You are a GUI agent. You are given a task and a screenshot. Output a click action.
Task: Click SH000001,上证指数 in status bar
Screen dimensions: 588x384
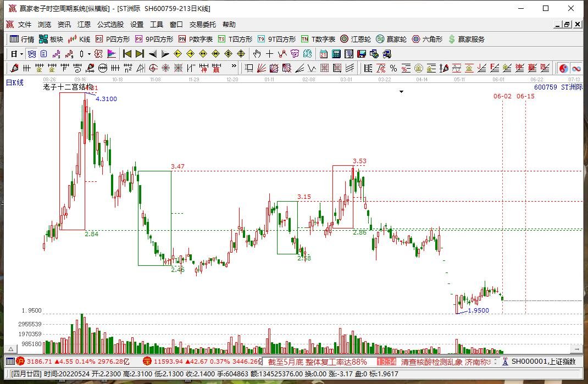click(543, 361)
